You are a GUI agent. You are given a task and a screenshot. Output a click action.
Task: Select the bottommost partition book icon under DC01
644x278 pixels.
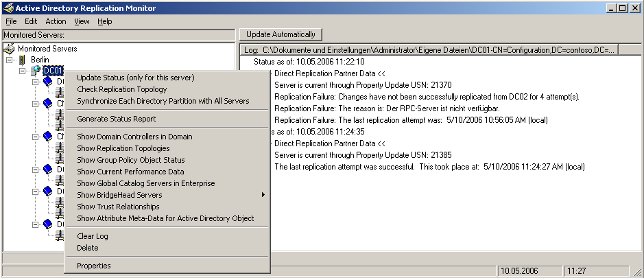click(47, 224)
